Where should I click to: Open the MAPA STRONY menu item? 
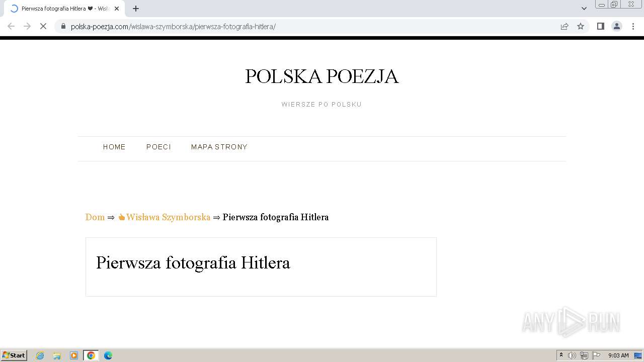point(219,147)
